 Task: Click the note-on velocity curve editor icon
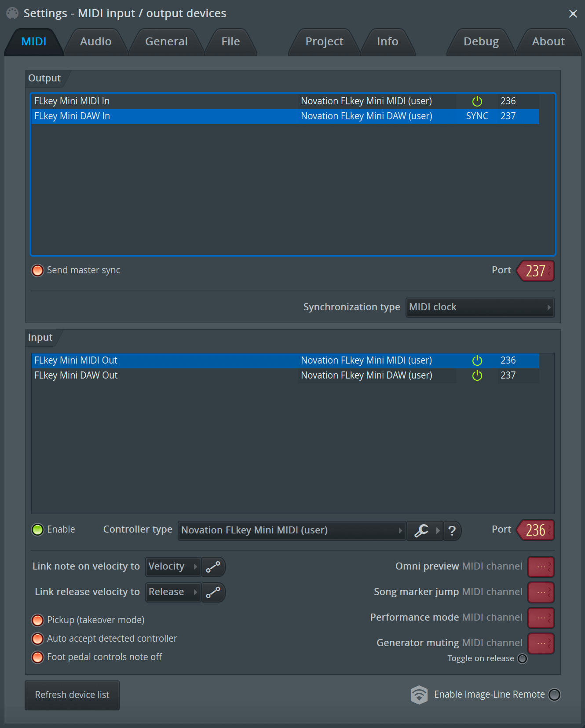coord(213,567)
